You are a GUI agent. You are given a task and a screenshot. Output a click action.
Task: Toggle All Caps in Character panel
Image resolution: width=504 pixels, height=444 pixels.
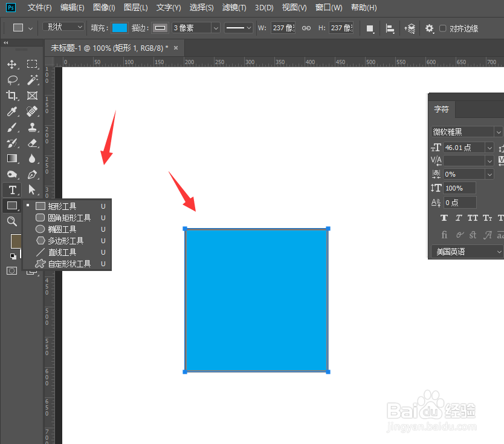click(473, 218)
